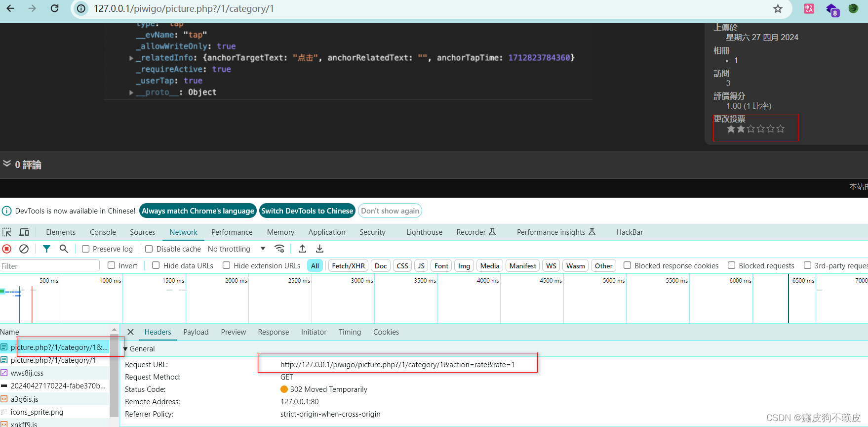
Task: Open the HackBar tab
Action: pos(630,232)
